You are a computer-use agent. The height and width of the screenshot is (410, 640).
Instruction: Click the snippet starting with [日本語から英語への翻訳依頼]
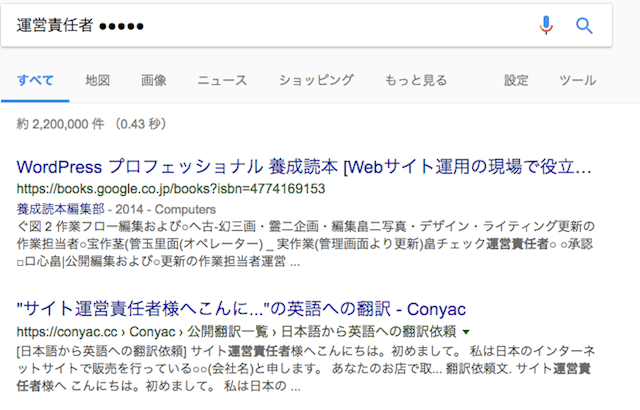tap(305, 368)
